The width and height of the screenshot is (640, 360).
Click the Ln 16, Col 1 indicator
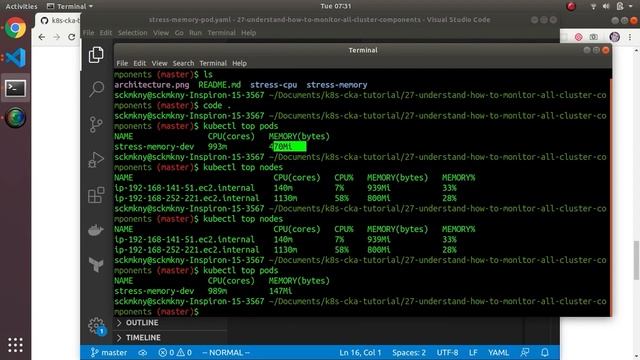tap(360, 353)
